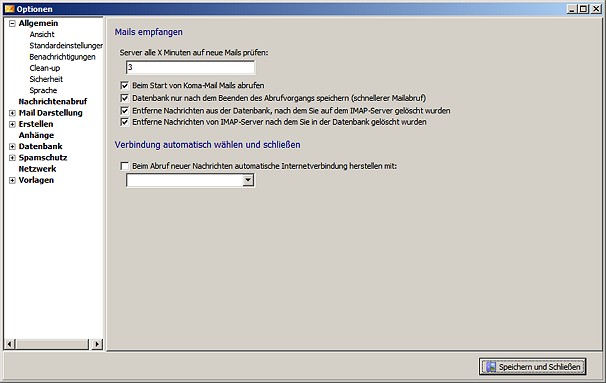Select the Allgemein label in tree
Viewport: 606px width, 383px height.
38,23
